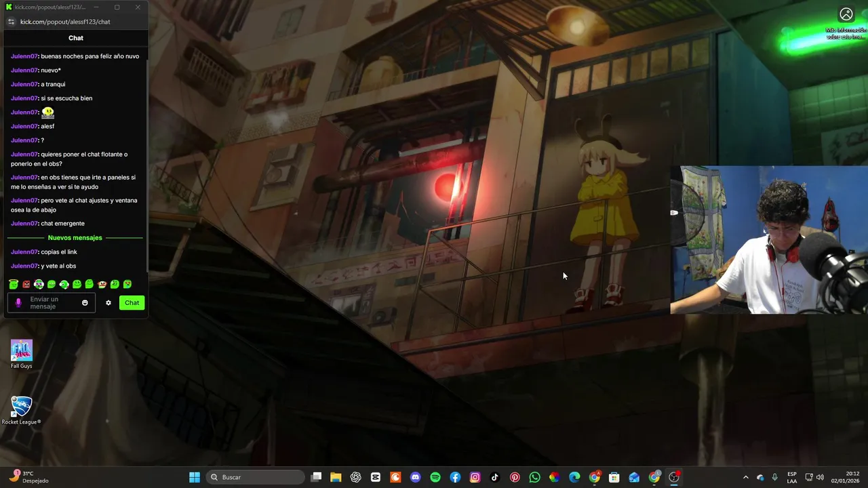Image resolution: width=868 pixels, height=488 pixels.
Task: Open Rocket League desktop shortcut
Action: [21, 410]
